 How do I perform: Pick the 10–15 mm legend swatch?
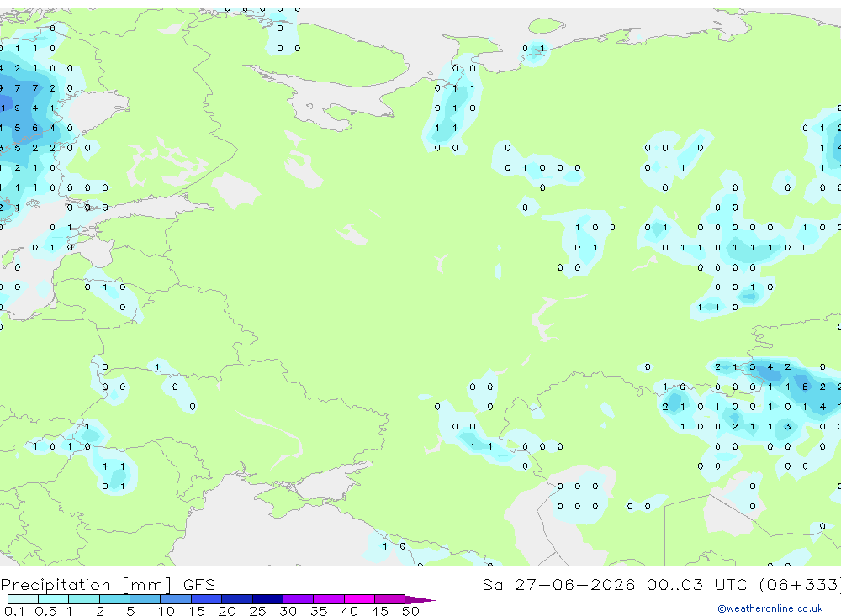[176, 599]
